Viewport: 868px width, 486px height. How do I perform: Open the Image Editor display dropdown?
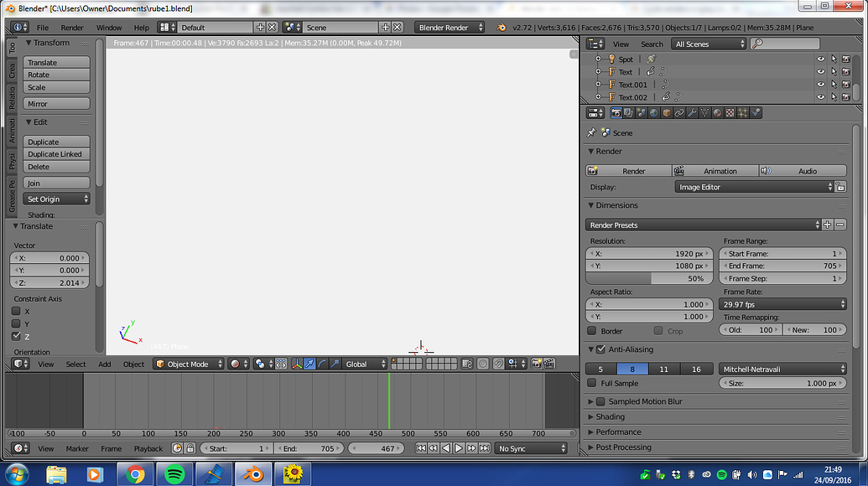[754, 187]
